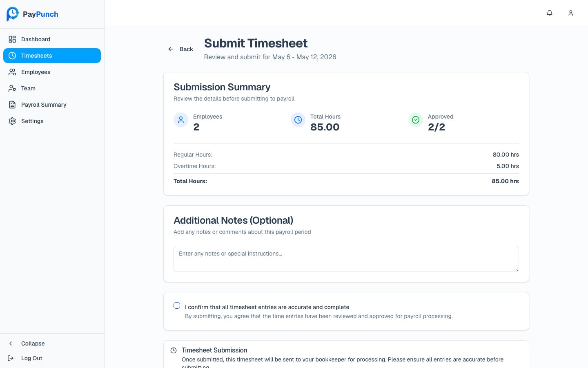This screenshot has height=368, width=588.
Task: Click the Submission Summary title
Action: (x=222, y=87)
